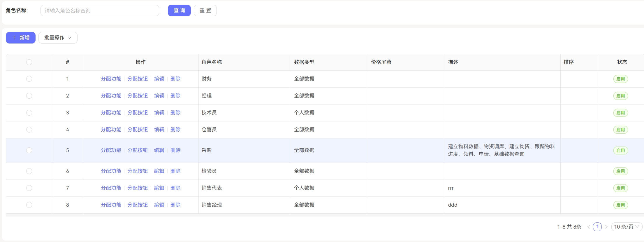Tick the checkbox for 销售经理 row
This screenshot has width=644, height=242.
pos(29,205)
